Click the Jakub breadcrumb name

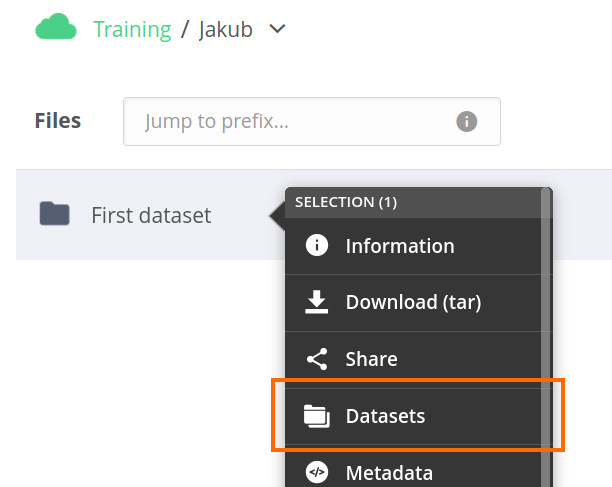pyautogui.click(x=226, y=29)
